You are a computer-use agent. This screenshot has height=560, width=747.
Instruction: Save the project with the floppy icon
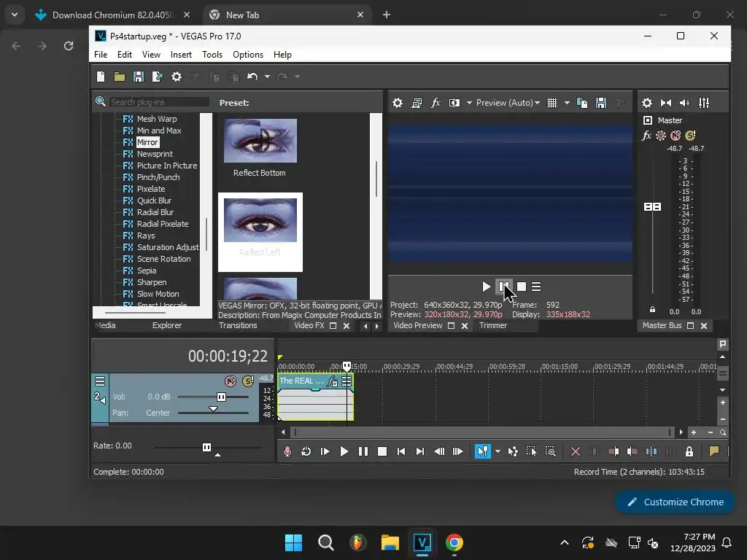pos(139,77)
